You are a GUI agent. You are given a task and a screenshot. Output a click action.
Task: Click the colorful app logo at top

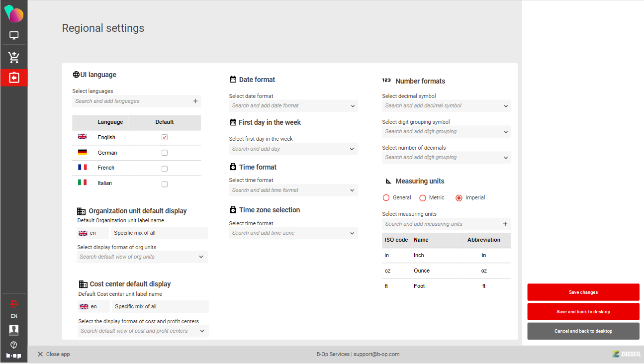pyautogui.click(x=14, y=13)
